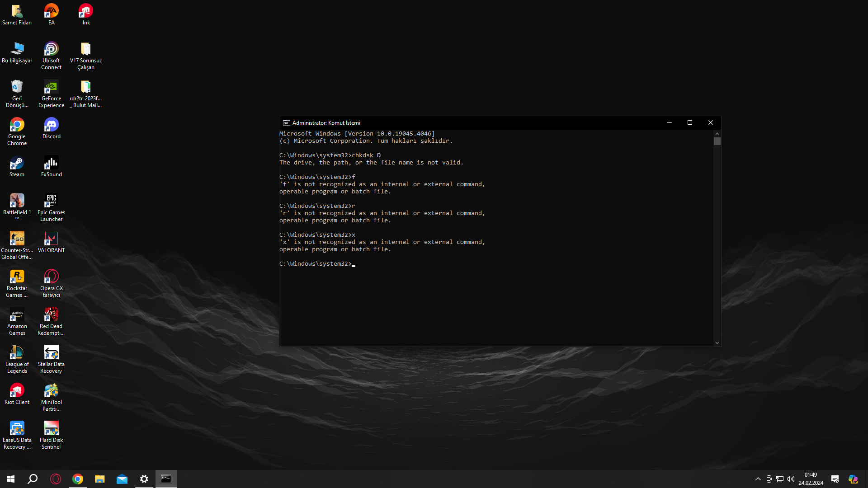Viewport: 868px width, 488px height.
Task: Click console scrollbar up arrow
Action: click(717, 134)
